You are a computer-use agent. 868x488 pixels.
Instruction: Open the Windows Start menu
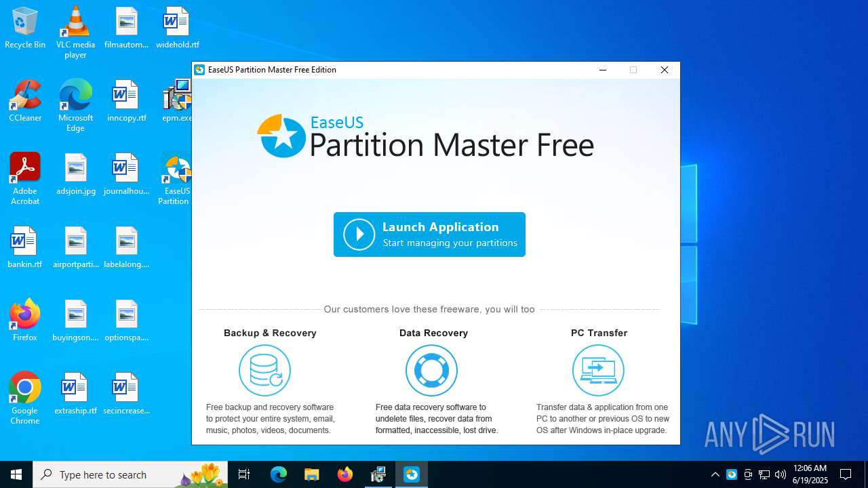(16, 474)
